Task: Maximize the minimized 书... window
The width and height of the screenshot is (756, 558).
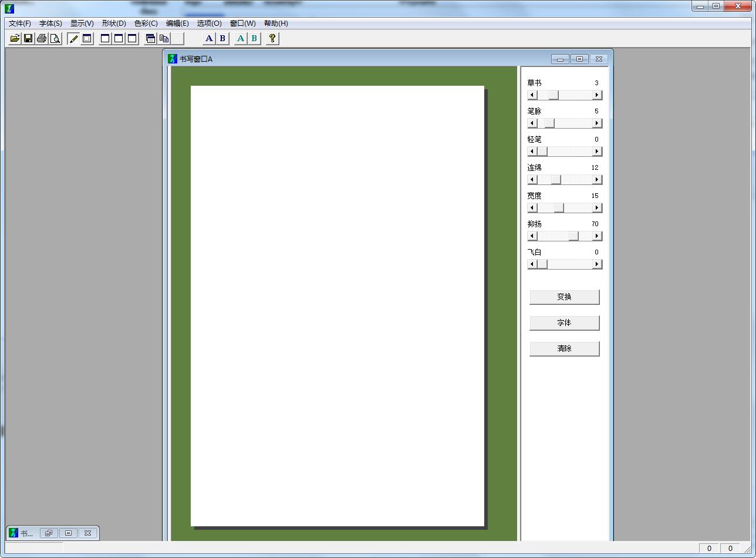Action: 68,533
